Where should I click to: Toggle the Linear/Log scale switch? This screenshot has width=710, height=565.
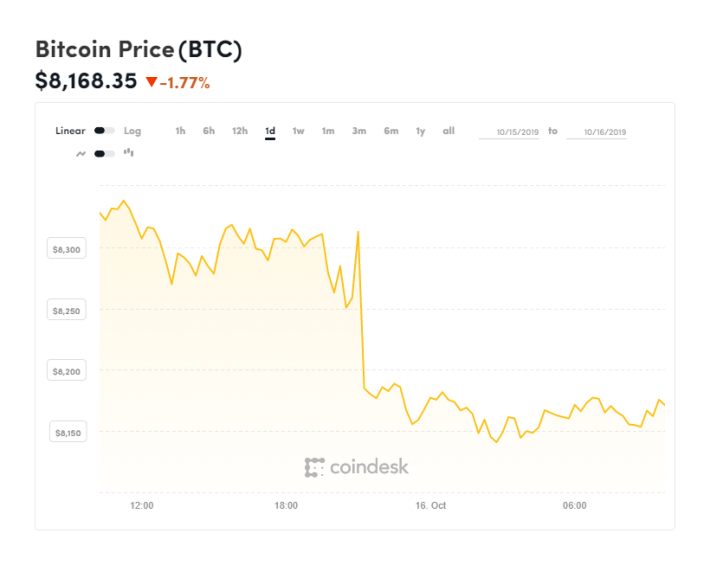(x=104, y=131)
